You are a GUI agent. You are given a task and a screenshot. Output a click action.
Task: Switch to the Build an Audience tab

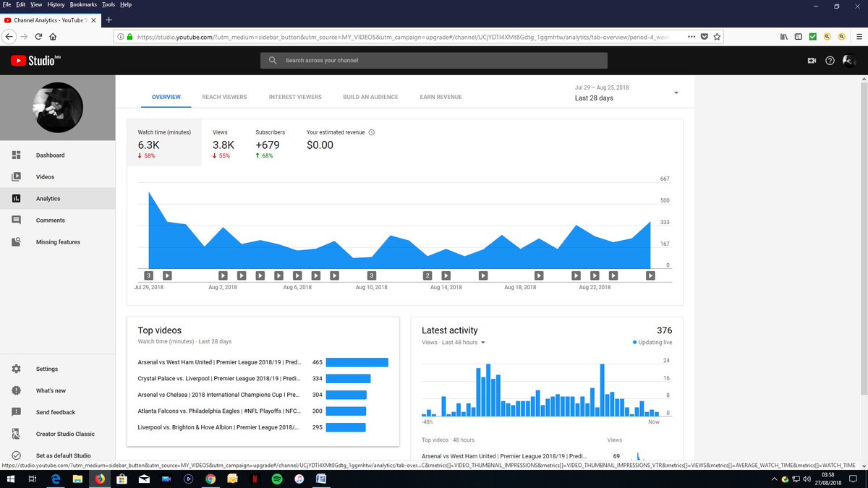coord(370,97)
